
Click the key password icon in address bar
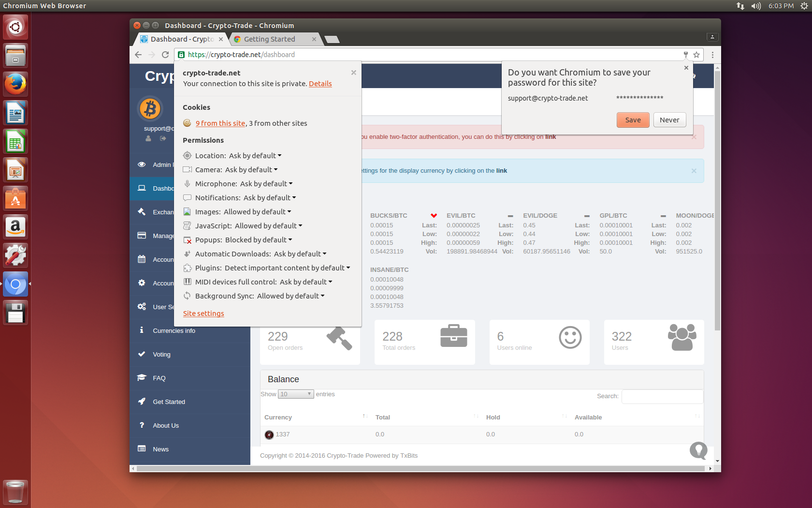[x=685, y=55]
